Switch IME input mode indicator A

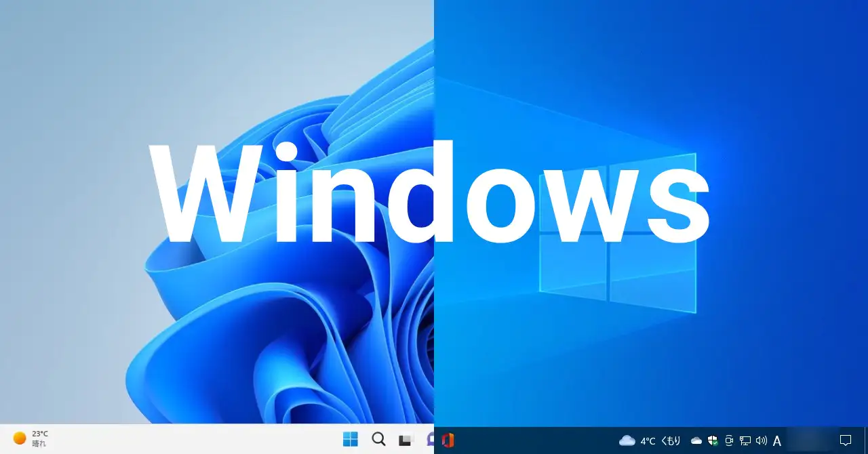pyautogui.click(x=777, y=440)
